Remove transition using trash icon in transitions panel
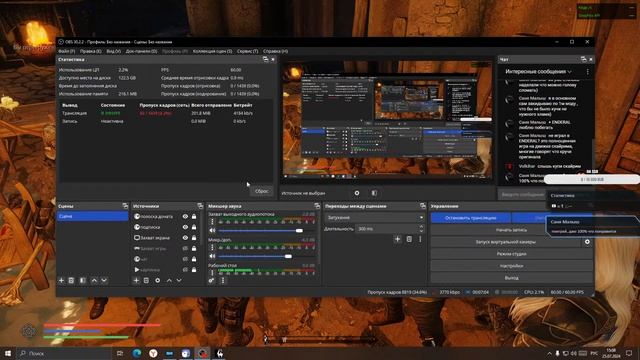Image resolution: width=640 pixels, height=360 pixels. click(409, 239)
